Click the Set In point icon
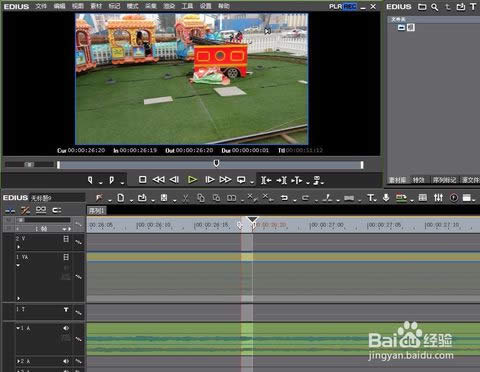This screenshot has width=480, height=372. click(x=90, y=180)
